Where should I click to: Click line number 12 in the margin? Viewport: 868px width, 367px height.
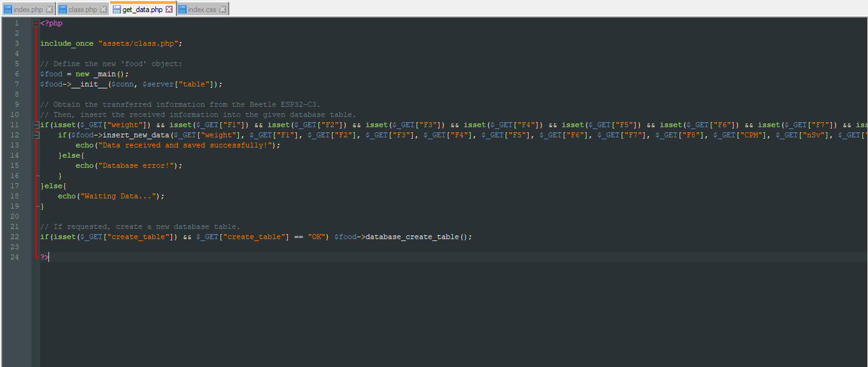16,135
